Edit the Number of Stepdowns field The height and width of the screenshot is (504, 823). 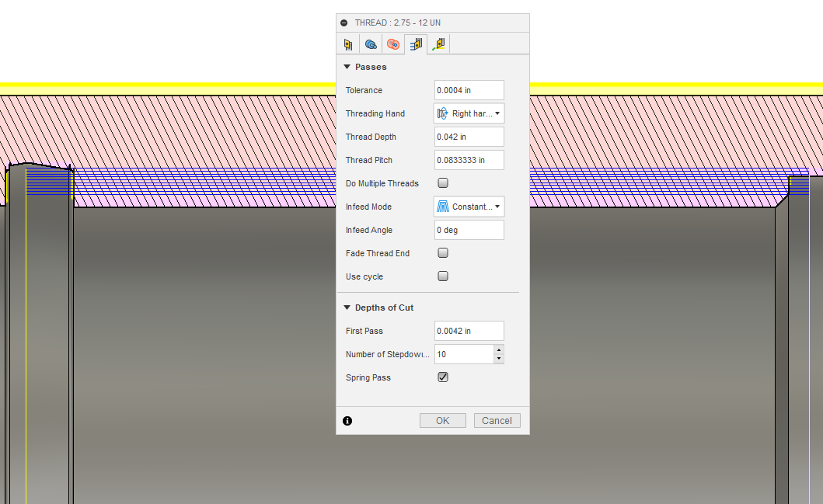click(464, 354)
